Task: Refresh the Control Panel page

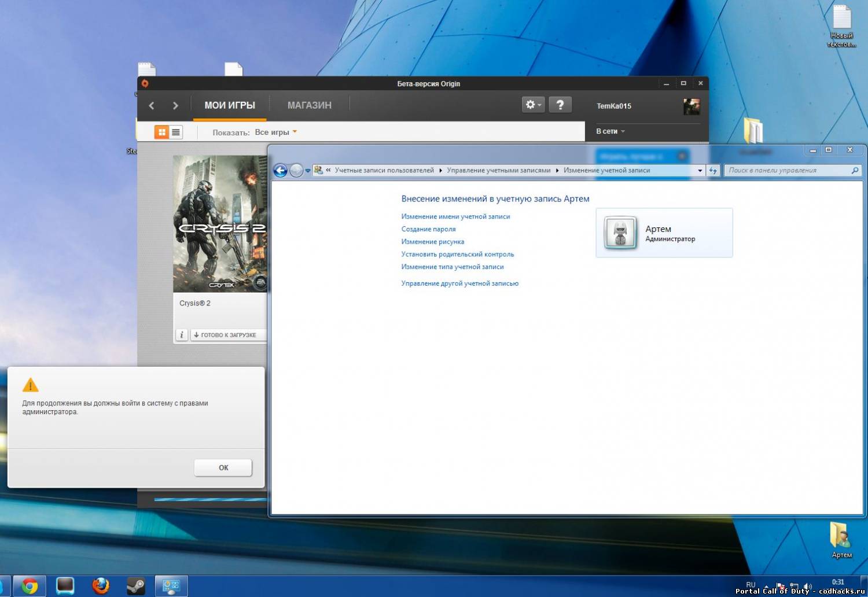Action: (713, 170)
